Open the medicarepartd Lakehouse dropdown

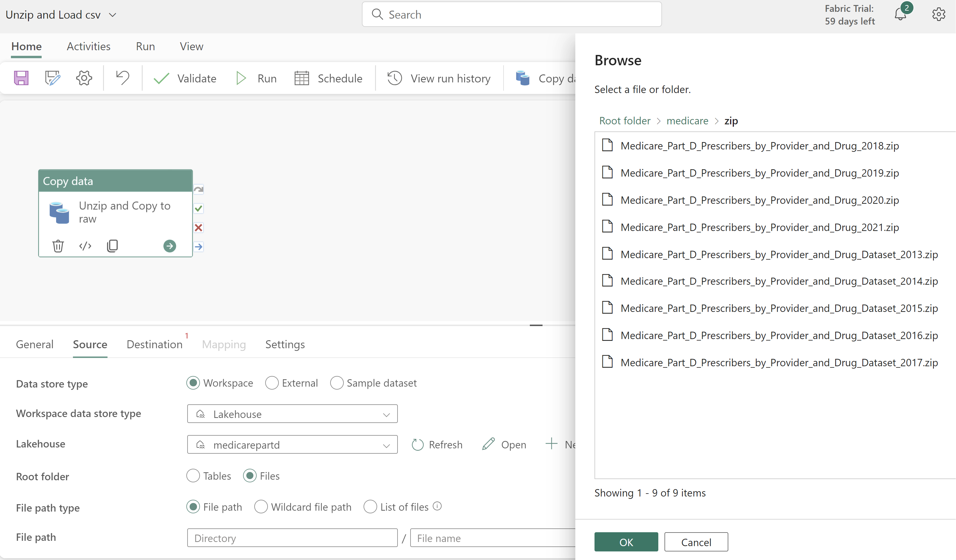click(292, 445)
